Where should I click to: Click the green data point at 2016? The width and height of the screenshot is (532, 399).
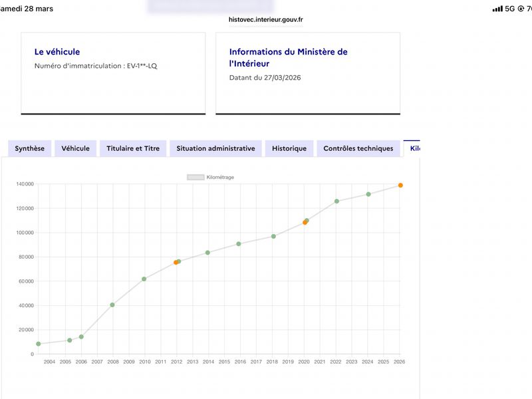pyautogui.click(x=239, y=244)
